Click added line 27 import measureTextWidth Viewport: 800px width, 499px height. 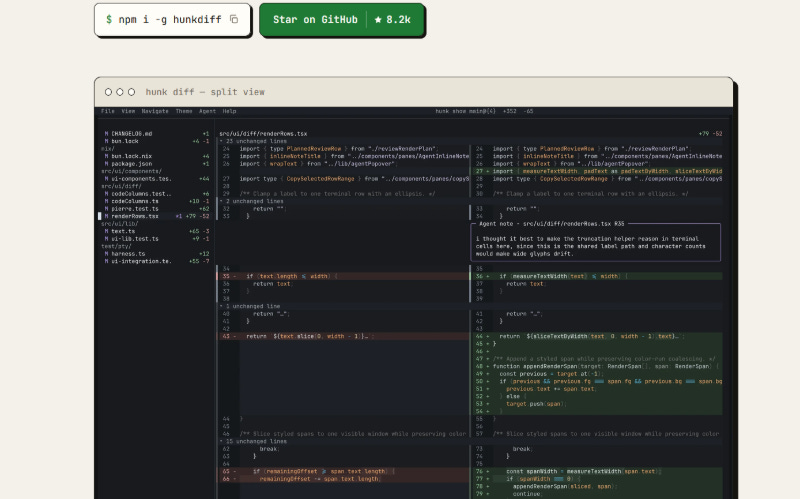(x=596, y=171)
